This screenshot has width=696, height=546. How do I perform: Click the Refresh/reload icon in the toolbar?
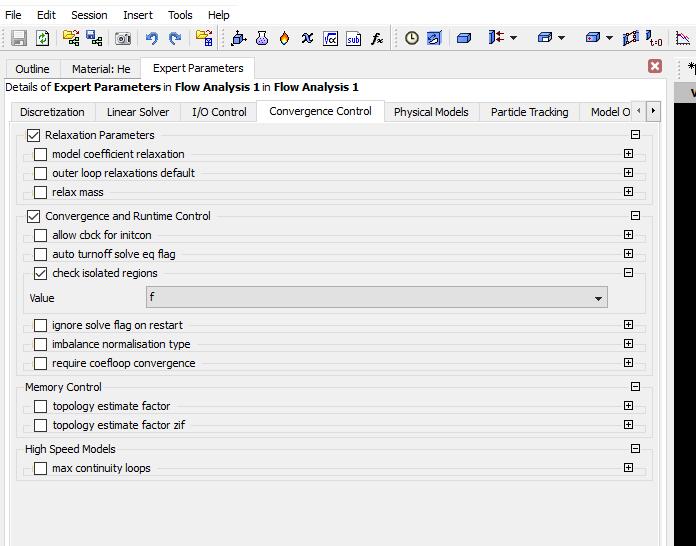[x=42, y=38]
